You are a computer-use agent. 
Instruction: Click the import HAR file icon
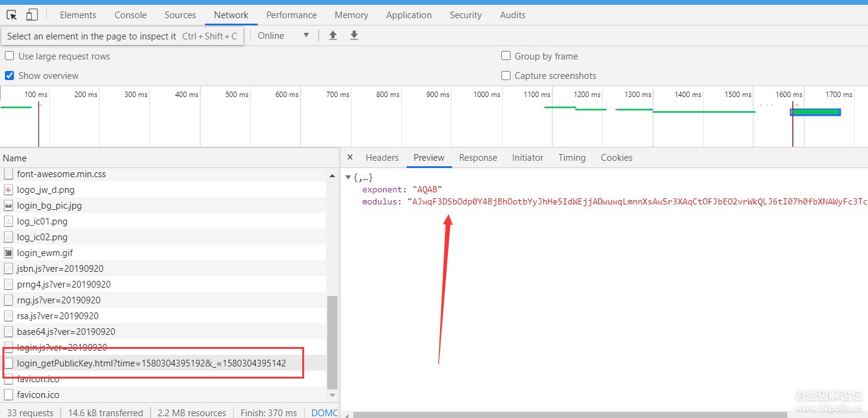[x=333, y=35]
